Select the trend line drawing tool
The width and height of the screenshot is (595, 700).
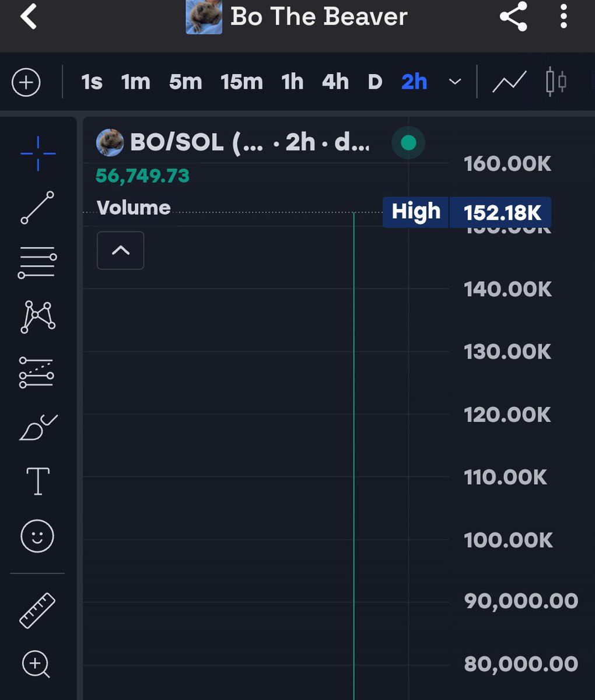(37, 208)
